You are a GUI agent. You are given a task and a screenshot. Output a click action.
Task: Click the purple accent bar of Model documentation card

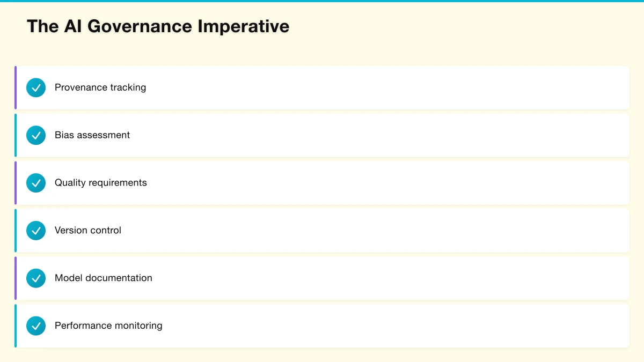coord(16,278)
